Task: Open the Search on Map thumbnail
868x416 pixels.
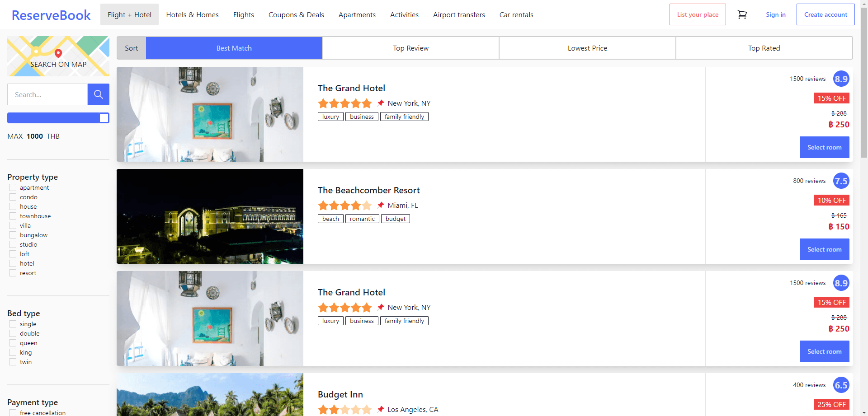Action: [58, 56]
